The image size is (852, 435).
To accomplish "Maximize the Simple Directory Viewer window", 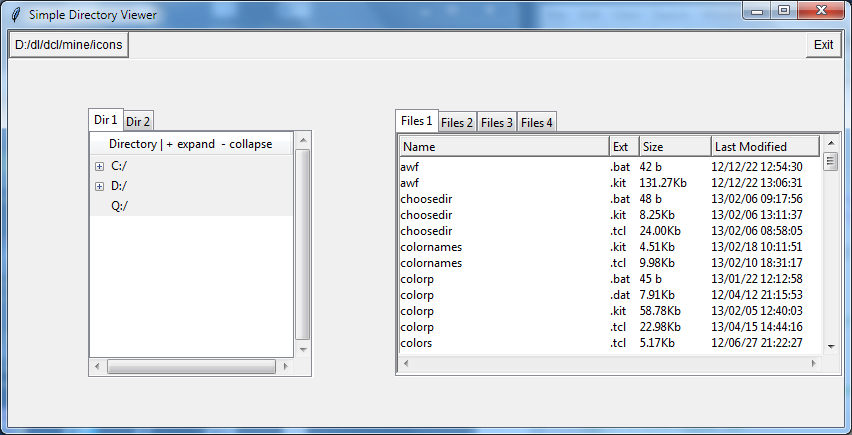I will coord(784,10).
